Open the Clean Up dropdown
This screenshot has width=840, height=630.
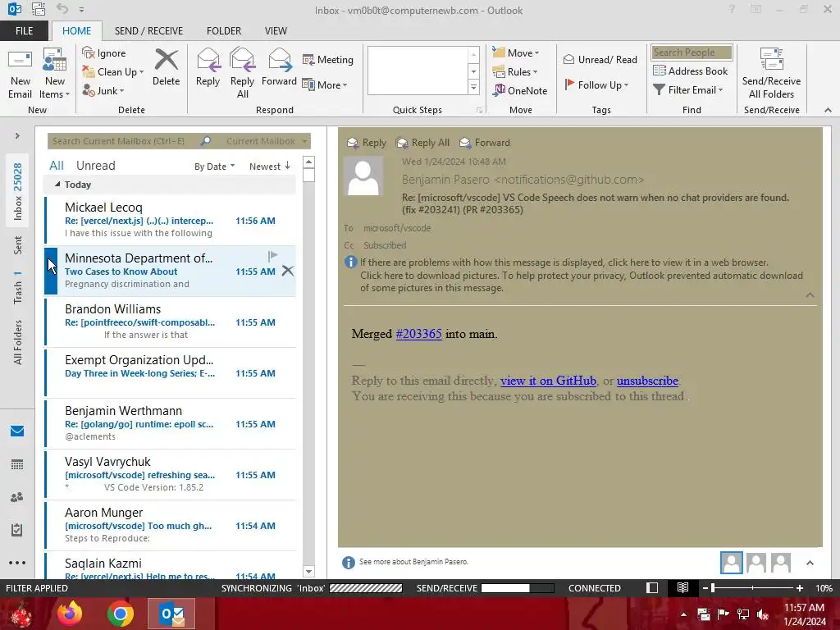(x=113, y=72)
